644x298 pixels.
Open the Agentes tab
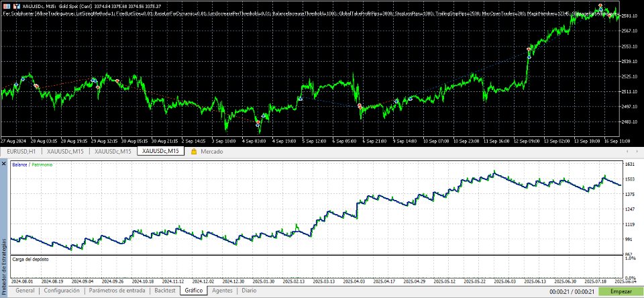click(222, 291)
